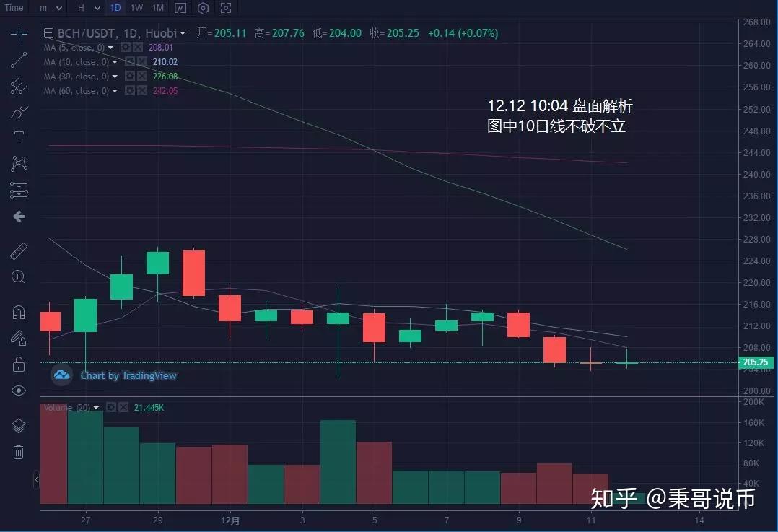Open settings gear for MA 5 indicator
Viewport: 778px width, 532px height.
pyautogui.click(x=126, y=47)
